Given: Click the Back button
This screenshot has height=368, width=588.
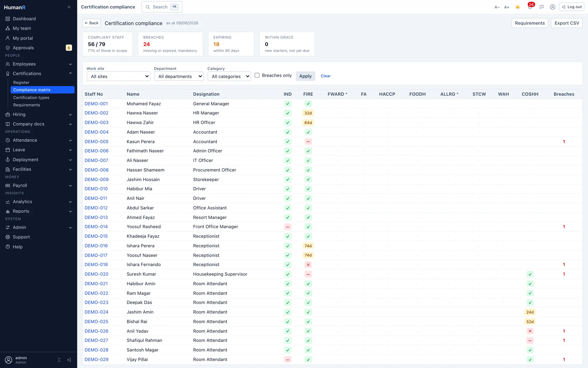Looking at the screenshot, I should pos(91,23).
